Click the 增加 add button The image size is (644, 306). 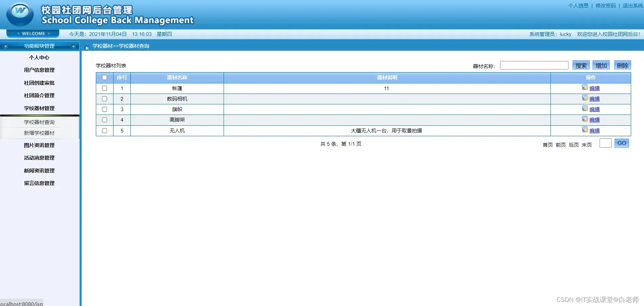(x=601, y=65)
